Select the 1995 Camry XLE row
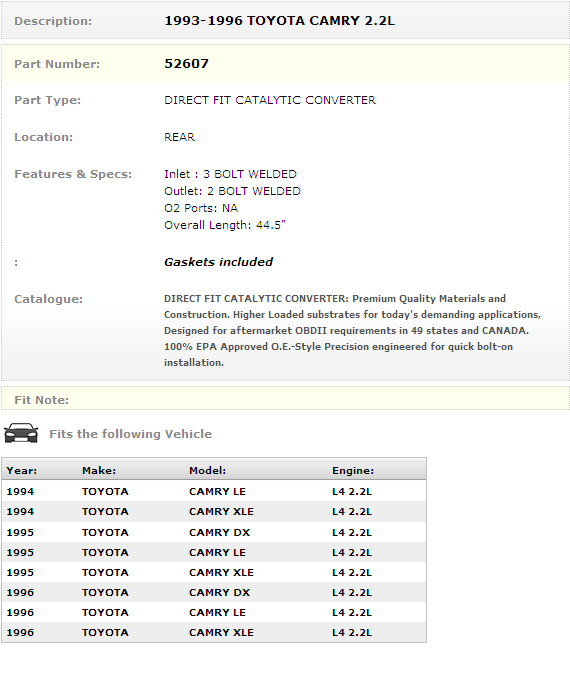Image resolution: width=570 pixels, height=690 pixels. [x=214, y=572]
